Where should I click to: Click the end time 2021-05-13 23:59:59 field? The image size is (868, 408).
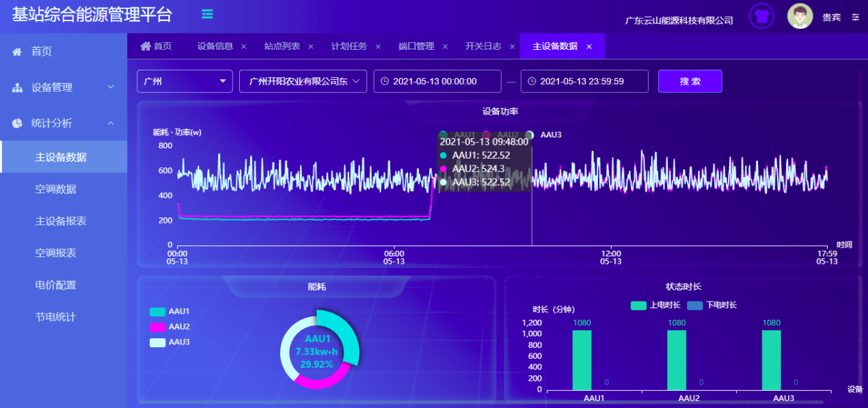(584, 81)
